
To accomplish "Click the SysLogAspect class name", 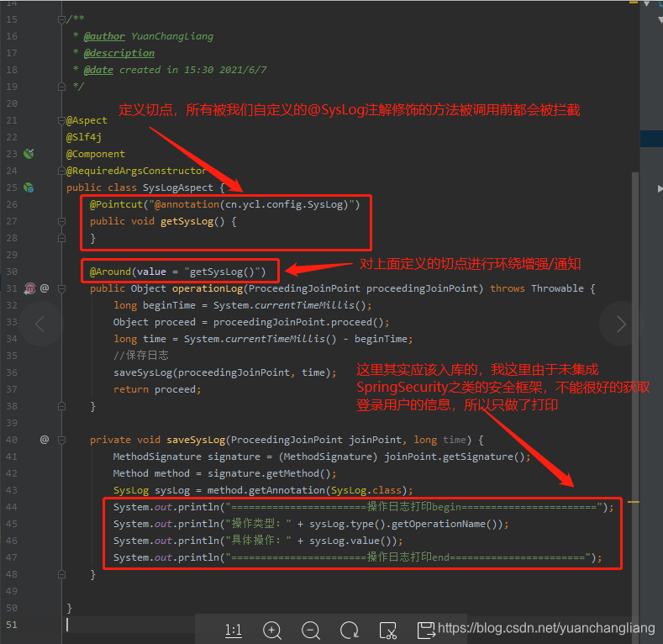I will point(178,187).
